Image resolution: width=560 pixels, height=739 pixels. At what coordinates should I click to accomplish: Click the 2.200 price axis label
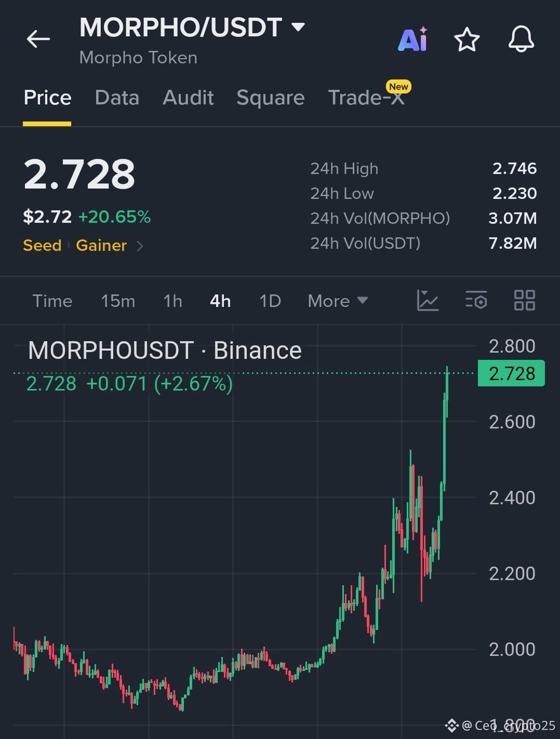(x=512, y=573)
